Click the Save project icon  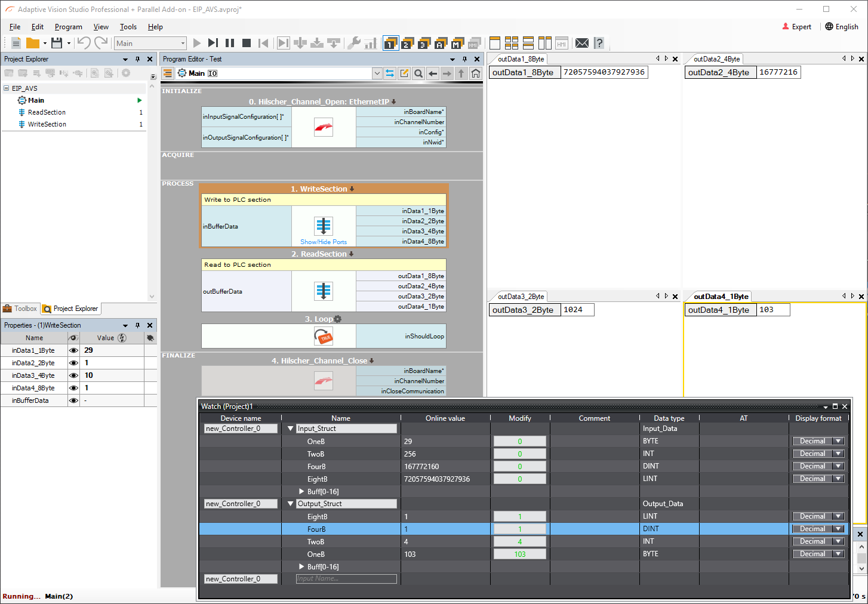57,43
